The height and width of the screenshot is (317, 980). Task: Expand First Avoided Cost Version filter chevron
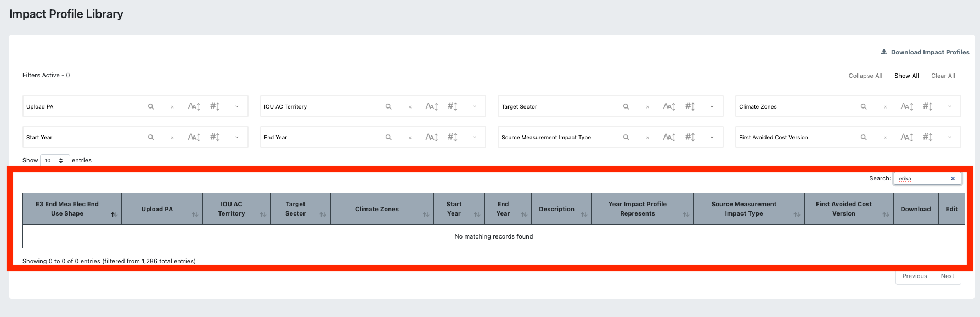950,137
